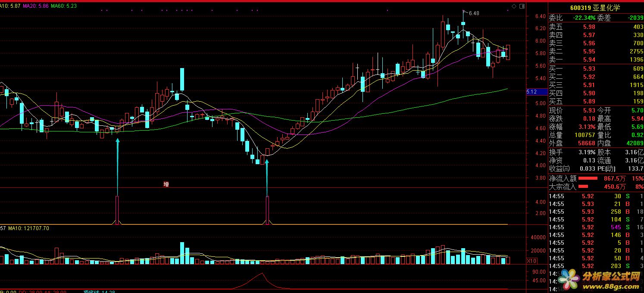The width and height of the screenshot is (644, 293).
Task: Click the volume MA10: 121707.70 label
Action: click(x=28, y=228)
